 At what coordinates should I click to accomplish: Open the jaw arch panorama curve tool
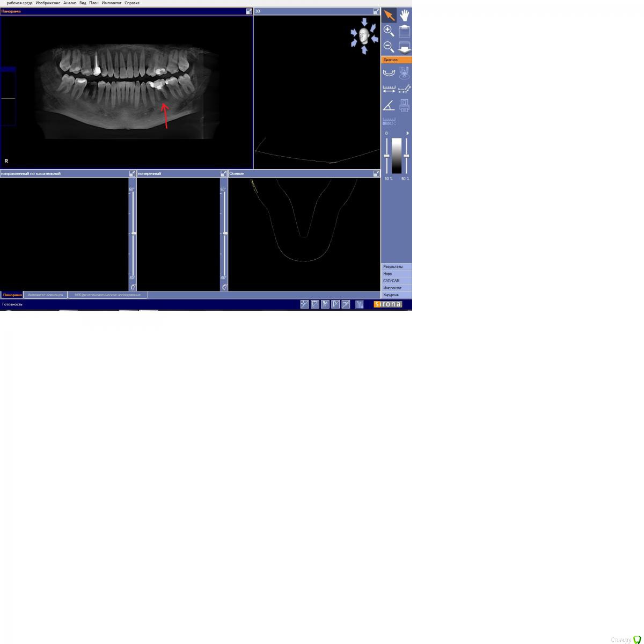tap(389, 72)
